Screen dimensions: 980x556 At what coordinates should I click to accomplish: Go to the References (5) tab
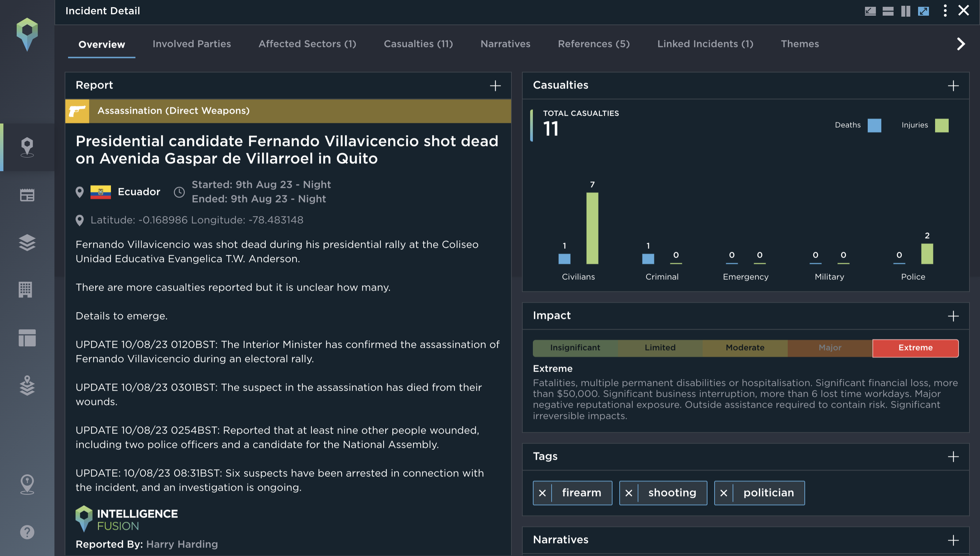(x=594, y=44)
